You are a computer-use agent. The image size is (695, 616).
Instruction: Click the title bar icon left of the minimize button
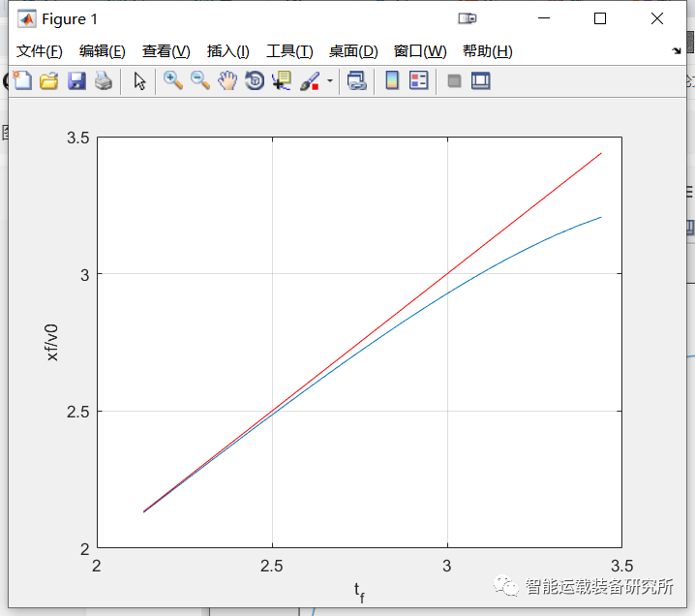pos(468,18)
